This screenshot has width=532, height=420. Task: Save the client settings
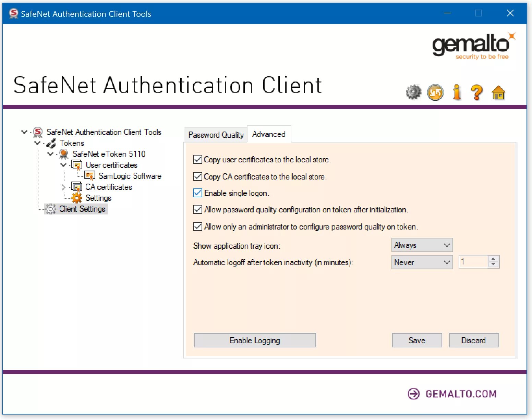point(417,340)
